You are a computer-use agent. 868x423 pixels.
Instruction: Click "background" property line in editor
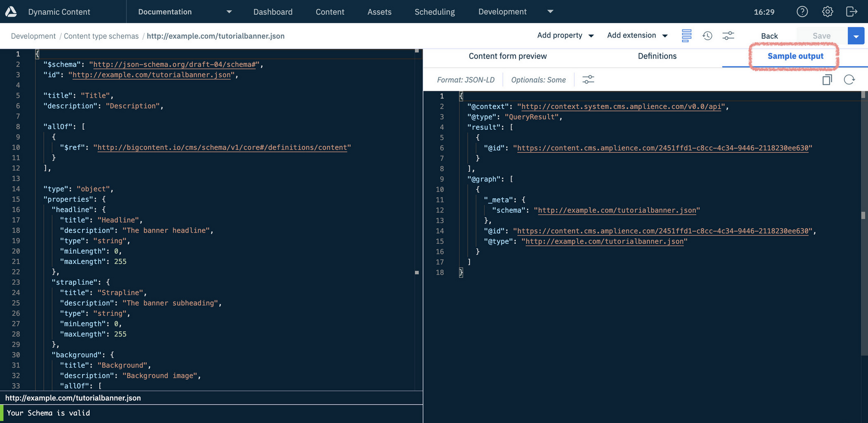(x=83, y=355)
